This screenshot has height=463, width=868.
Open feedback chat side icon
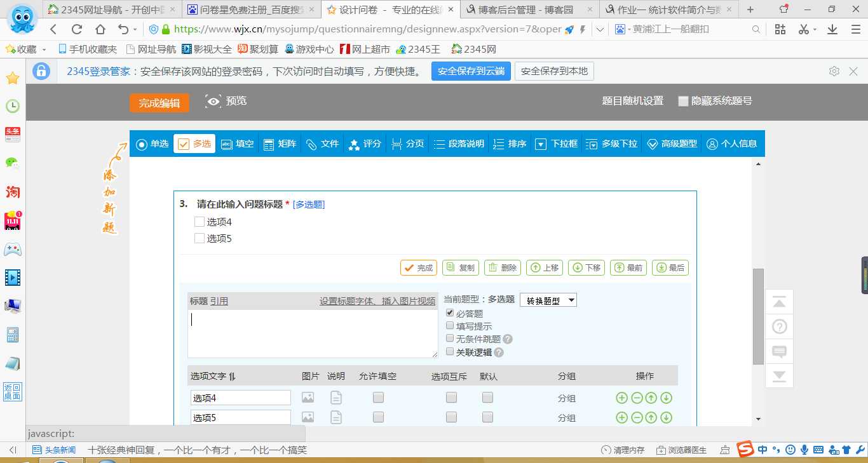tap(779, 351)
